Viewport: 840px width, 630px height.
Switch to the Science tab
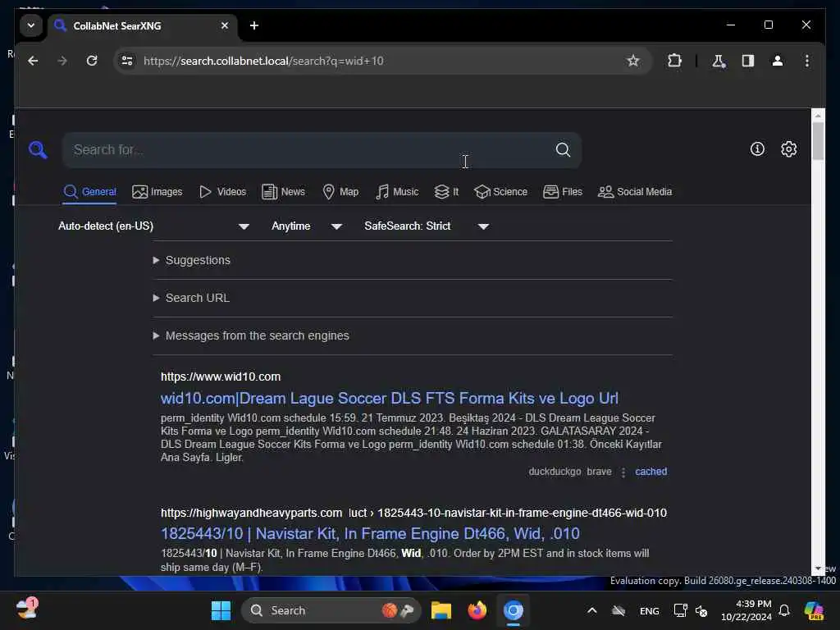[x=500, y=192]
